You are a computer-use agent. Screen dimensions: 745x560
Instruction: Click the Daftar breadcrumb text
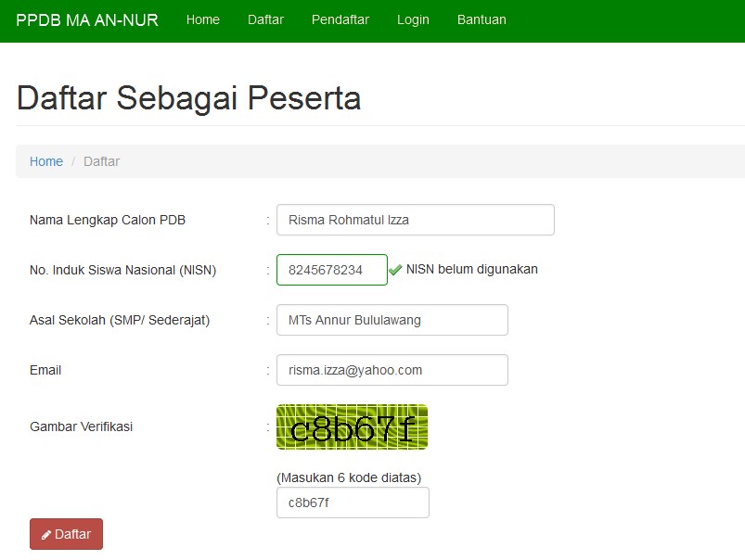[102, 161]
